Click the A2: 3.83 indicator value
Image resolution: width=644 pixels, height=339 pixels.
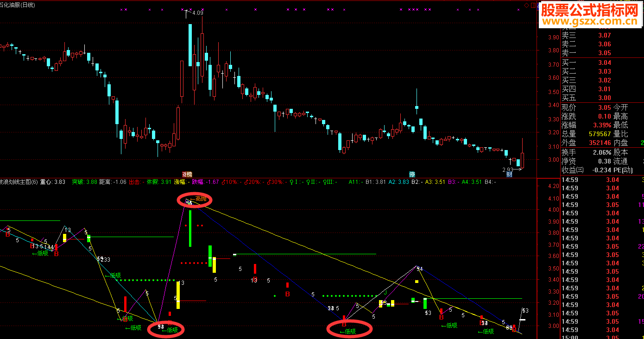pyautogui.click(x=399, y=182)
